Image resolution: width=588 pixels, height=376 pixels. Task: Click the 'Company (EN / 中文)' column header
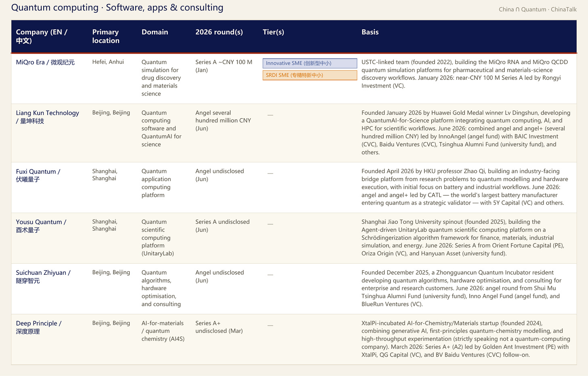pos(42,36)
